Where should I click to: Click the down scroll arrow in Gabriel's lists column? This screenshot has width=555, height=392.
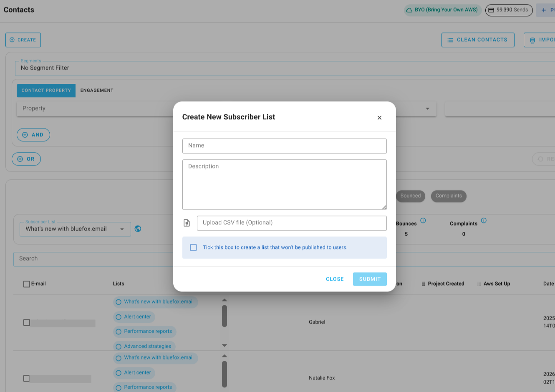click(x=225, y=345)
